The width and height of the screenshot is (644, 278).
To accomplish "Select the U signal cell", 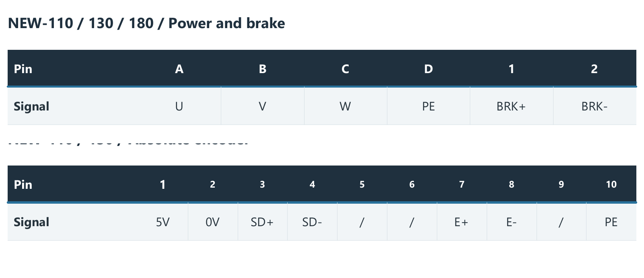I will 179,106.
